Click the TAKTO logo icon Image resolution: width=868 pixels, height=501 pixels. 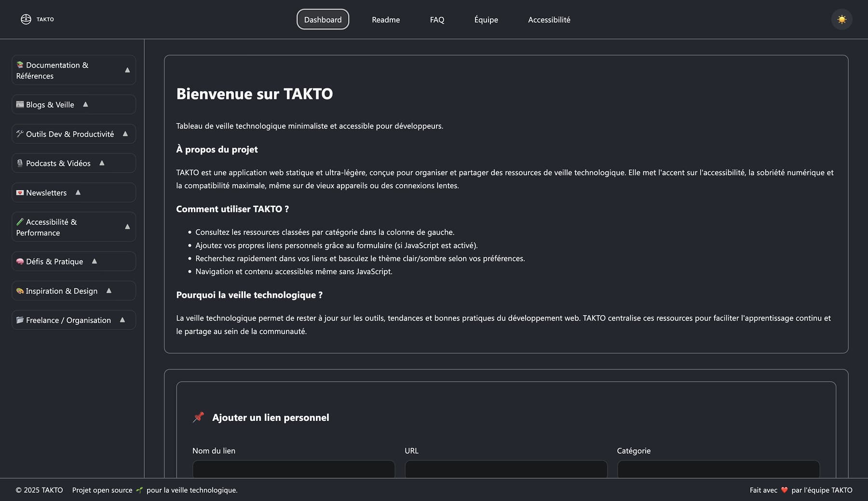(26, 19)
